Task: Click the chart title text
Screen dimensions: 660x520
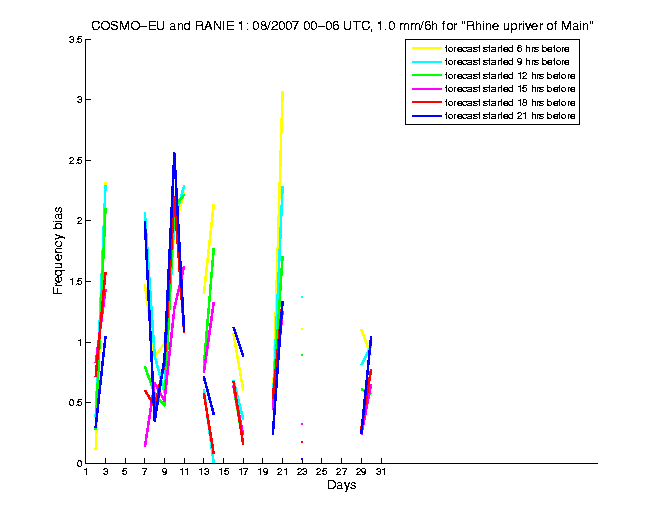Action: [x=342, y=26]
